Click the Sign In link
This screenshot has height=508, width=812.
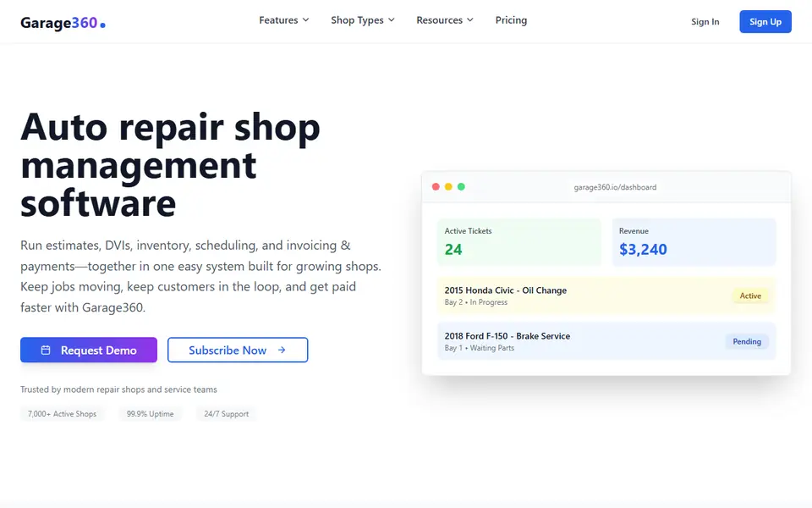pos(705,22)
